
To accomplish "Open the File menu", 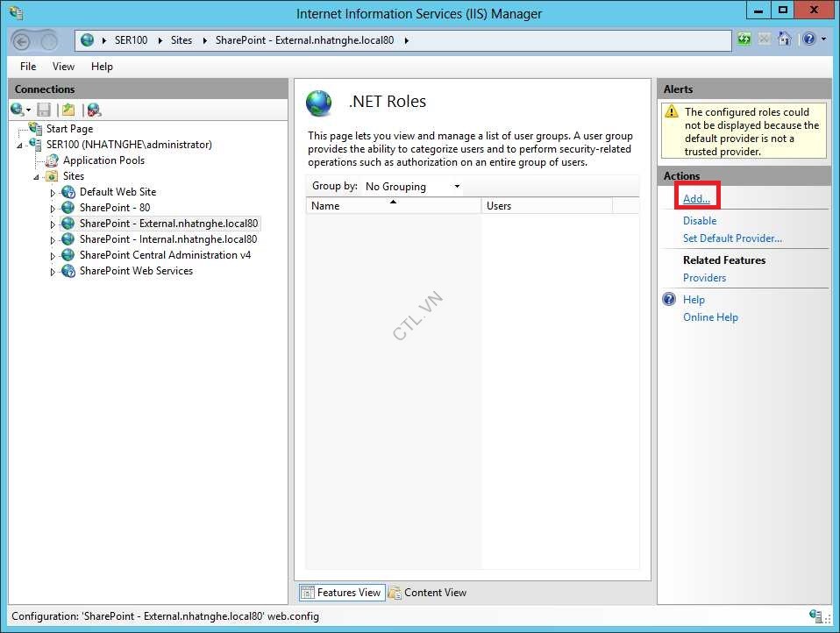I will pos(27,66).
